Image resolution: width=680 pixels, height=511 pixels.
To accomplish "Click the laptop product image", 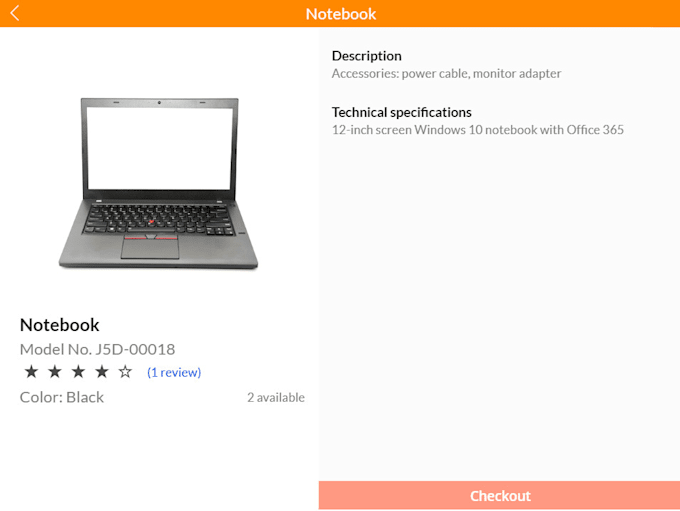I will tap(158, 183).
